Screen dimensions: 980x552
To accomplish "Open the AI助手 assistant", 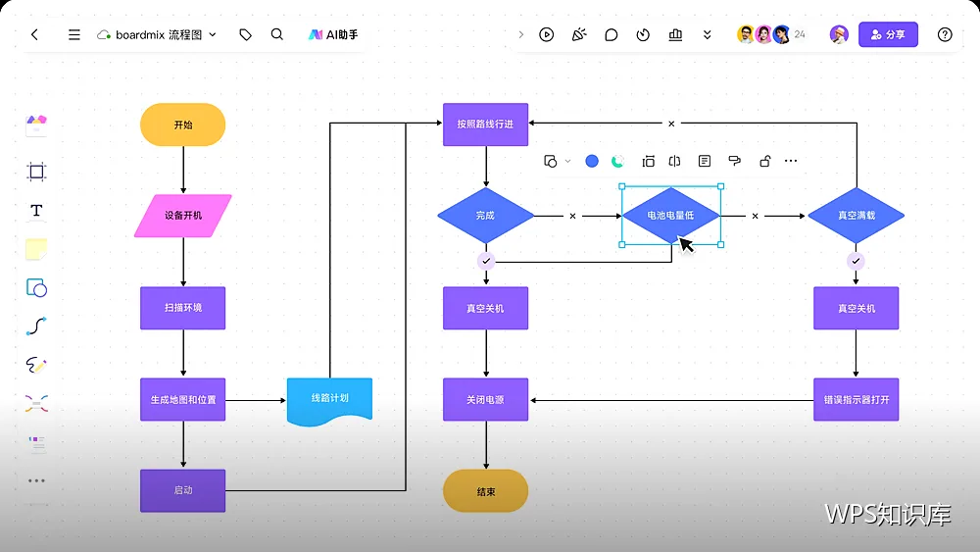I will tap(333, 34).
